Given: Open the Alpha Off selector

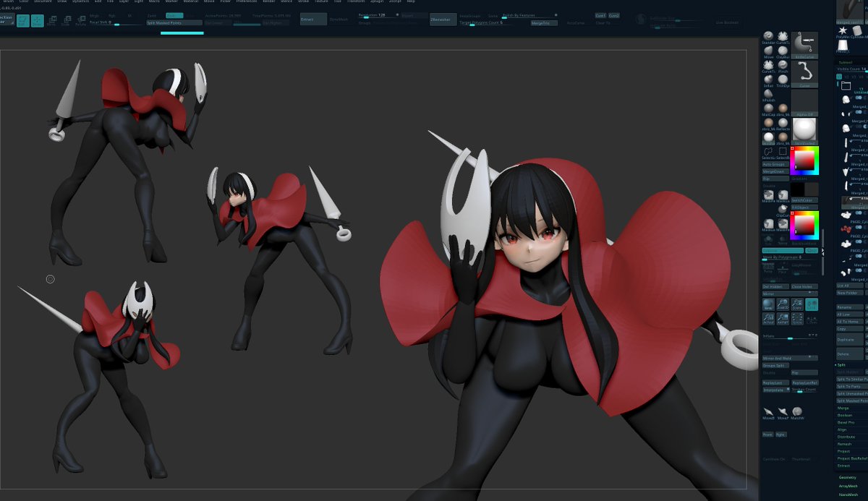Looking at the screenshot, I should click(805, 103).
